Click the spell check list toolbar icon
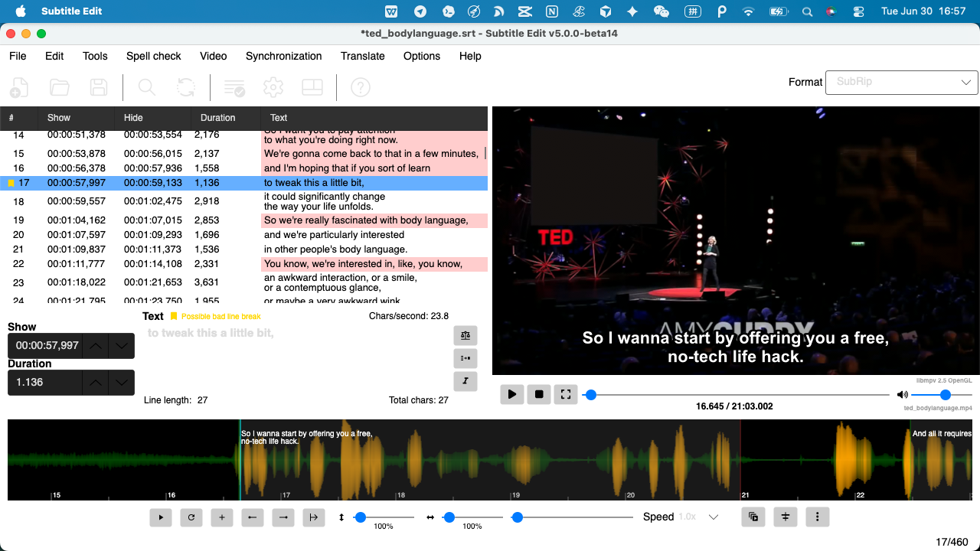This screenshot has height=551, width=980. pos(234,87)
